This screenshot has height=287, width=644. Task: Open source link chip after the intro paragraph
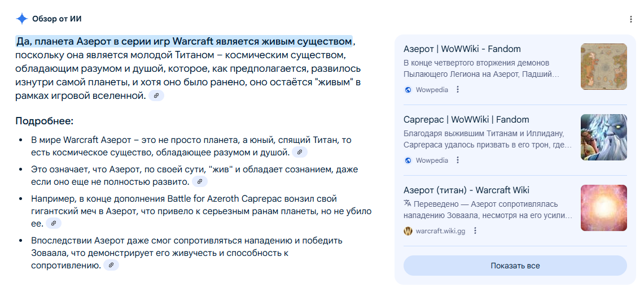(156, 96)
